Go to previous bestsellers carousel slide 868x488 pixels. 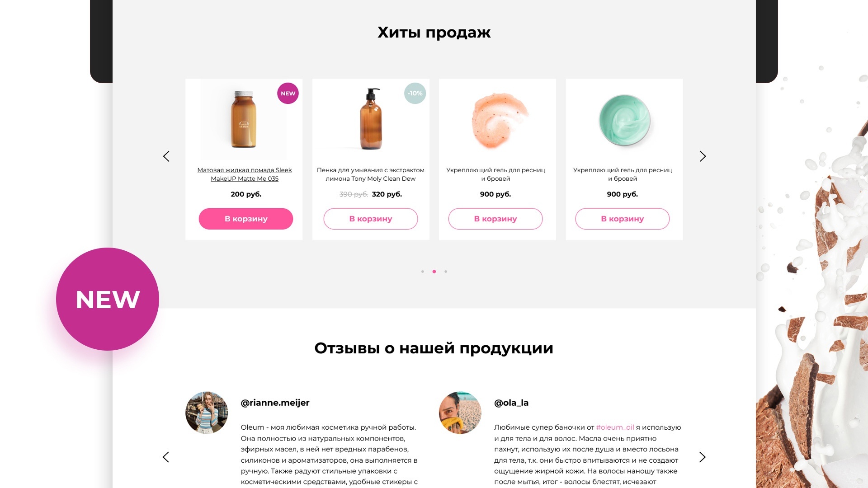(166, 156)
